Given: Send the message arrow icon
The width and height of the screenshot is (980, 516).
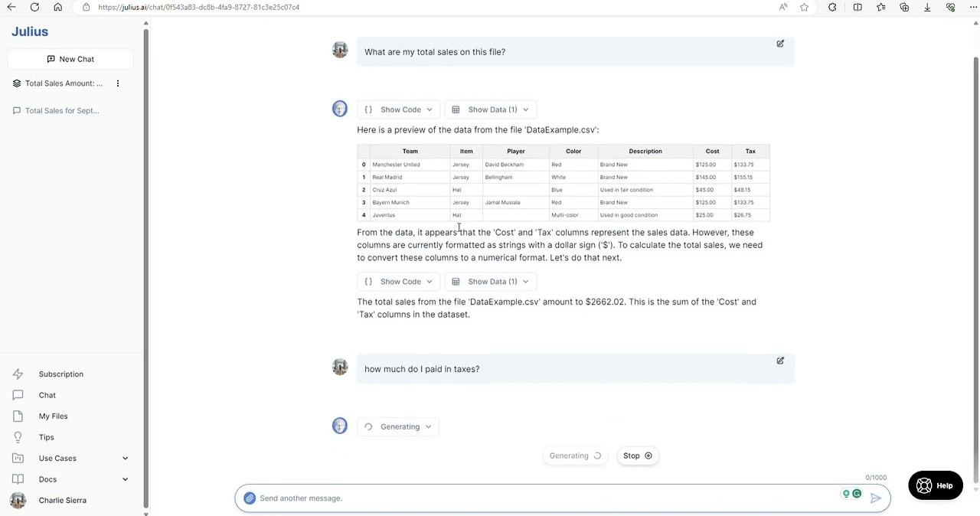Looking at the screenshot, I should (x=876, y=498).
